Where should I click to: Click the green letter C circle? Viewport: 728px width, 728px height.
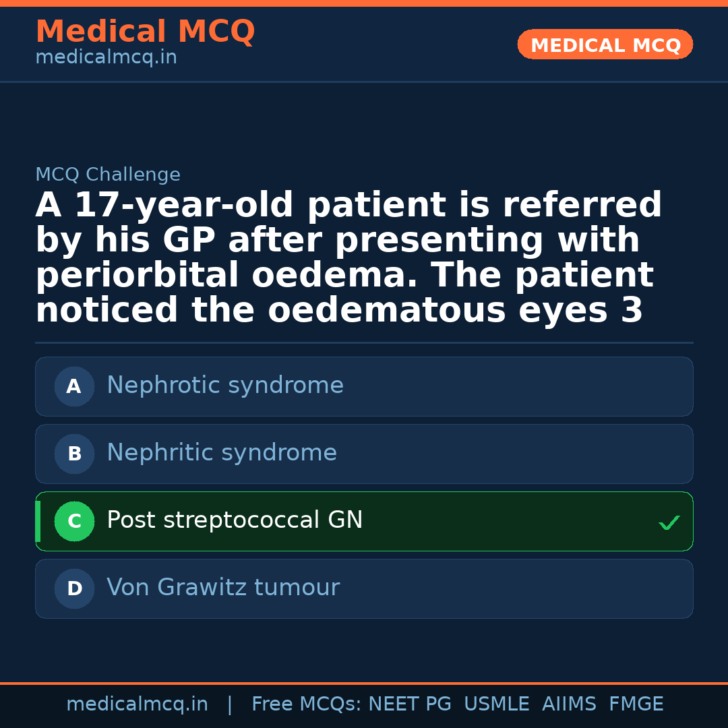pyautogui.click(x=74, y=522)
